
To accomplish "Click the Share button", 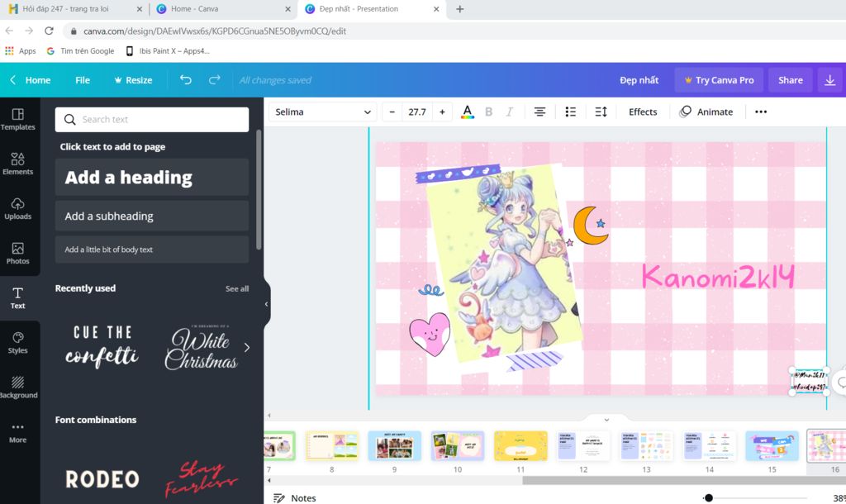I will click(791, 80).
